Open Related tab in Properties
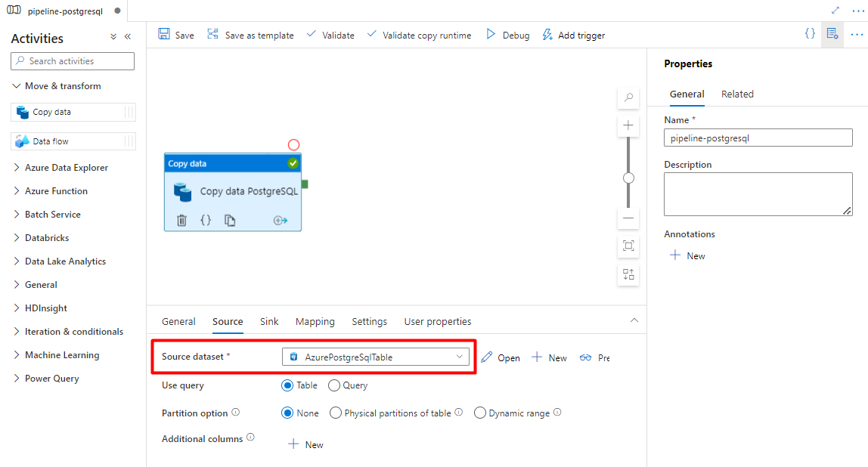The image size is (868, 467). point(737,94)
